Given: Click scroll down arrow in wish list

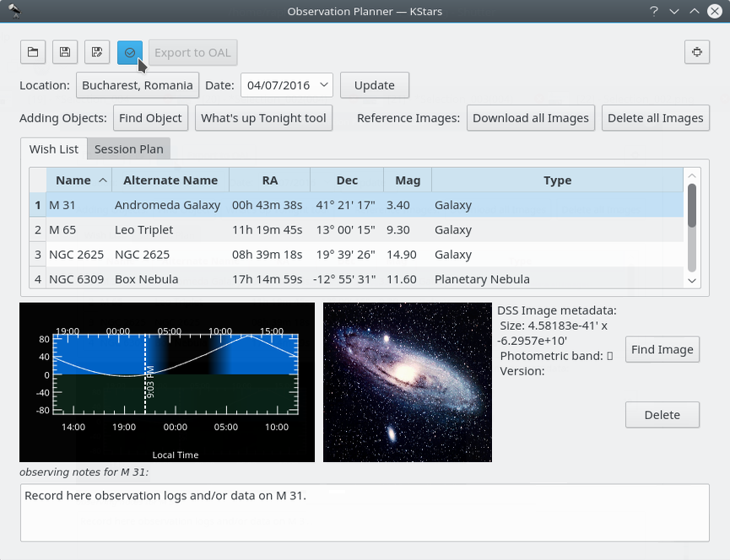Looking at the screenshot, I should pos(692,280).
